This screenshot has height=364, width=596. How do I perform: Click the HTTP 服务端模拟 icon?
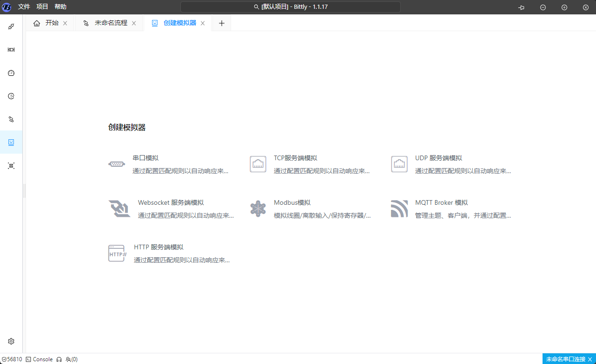point(118,253)
